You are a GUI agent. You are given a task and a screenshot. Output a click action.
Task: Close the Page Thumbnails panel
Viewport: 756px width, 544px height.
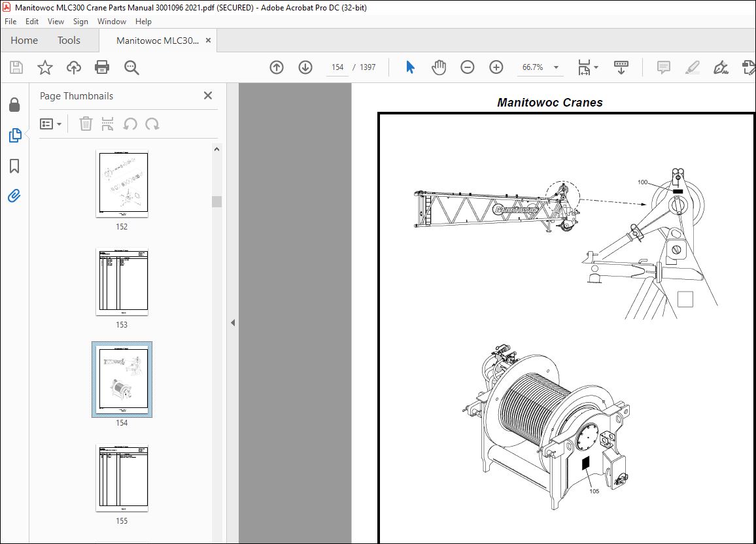coord(208,95)
